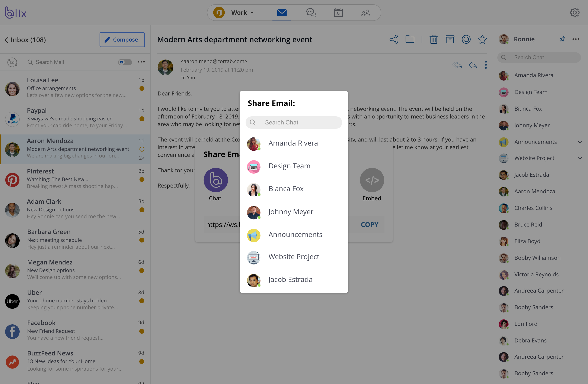
Task: Move email using the folder icon
Action: pos(410,39)
